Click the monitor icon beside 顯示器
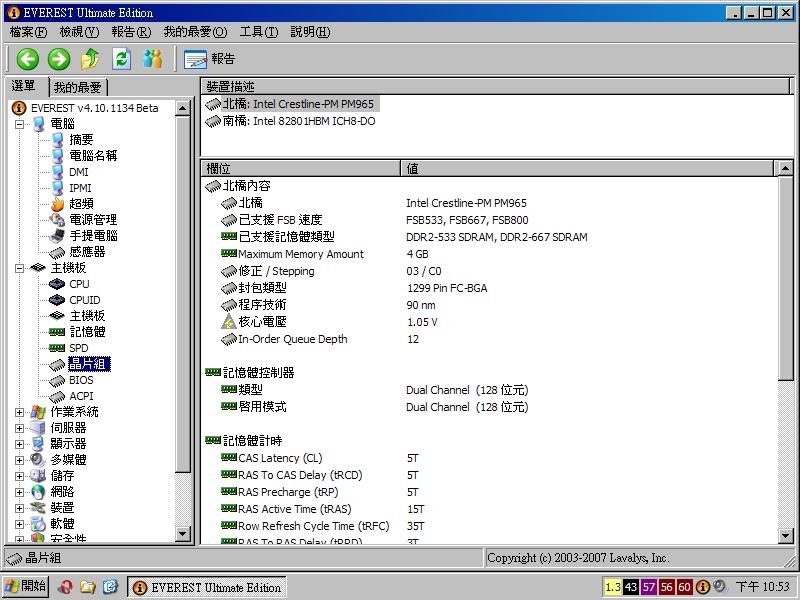This screenshot has width=800, height=600. point(38,444)
